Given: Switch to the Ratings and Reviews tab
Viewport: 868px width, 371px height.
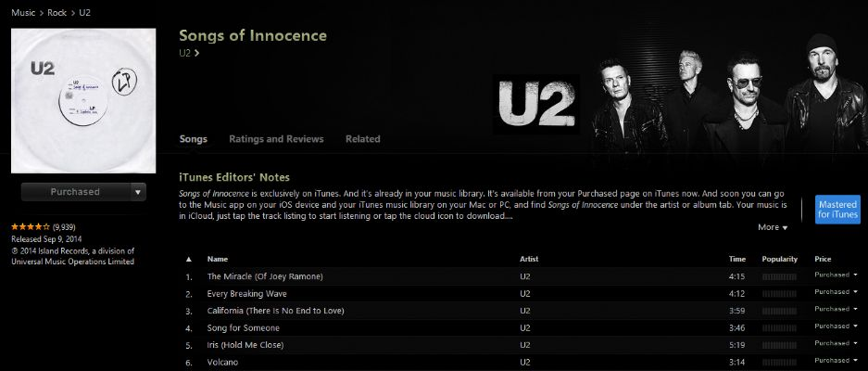Looking at the screenshot, I should pos(276,139).
